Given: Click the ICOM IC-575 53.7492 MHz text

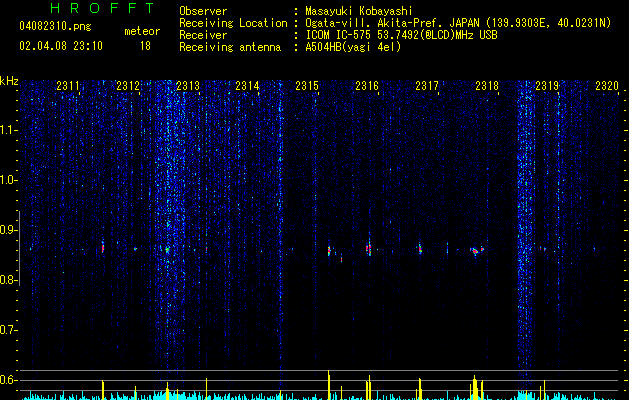Looking at the screenshot, I should click(x=401, y=35).
